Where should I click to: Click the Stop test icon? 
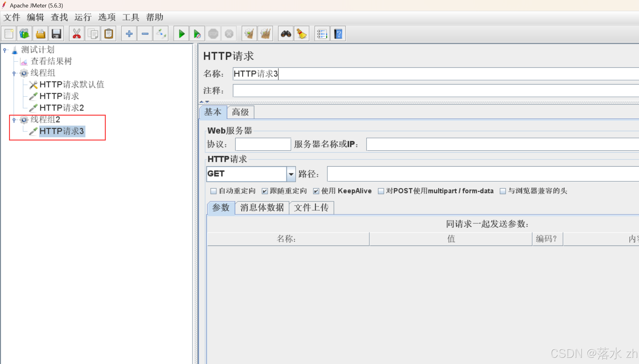pyautogui.click(x=213, y=34)
